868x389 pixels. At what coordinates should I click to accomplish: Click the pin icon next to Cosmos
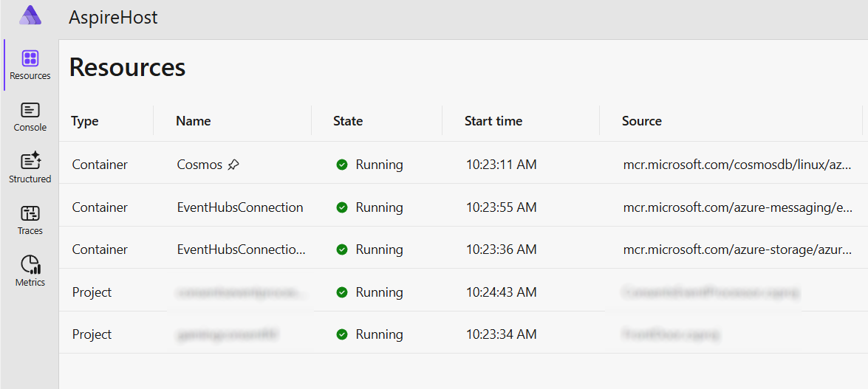[233, 165]
